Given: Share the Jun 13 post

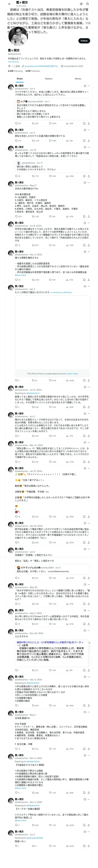Looking at the screenshot, I should pyautogui.click(x=89, y=176).
